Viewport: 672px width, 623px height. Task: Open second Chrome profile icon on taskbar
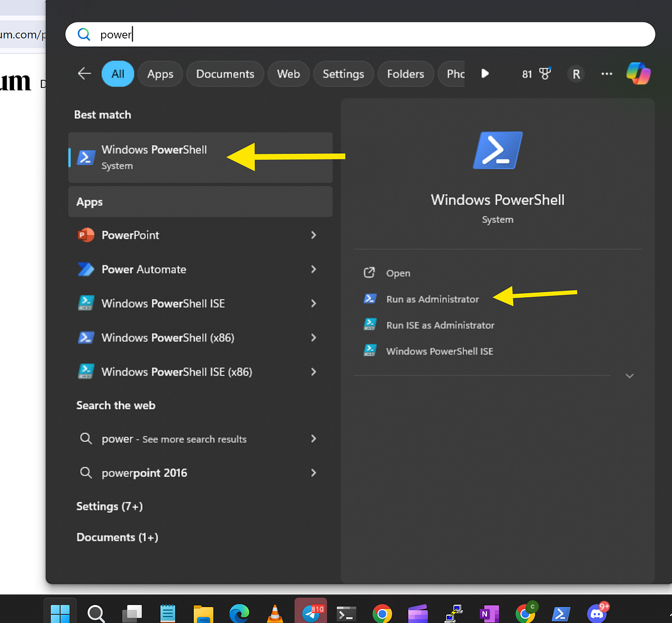click(526, 613)
